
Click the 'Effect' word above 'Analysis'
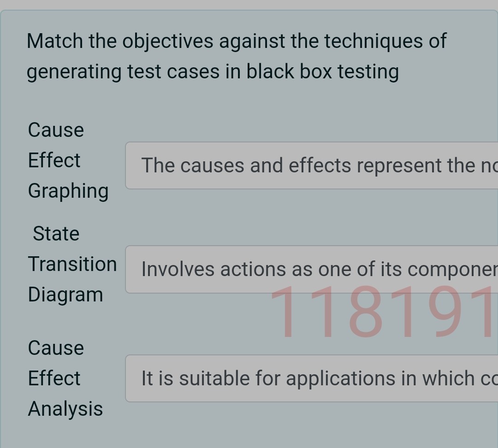(54, 378)
